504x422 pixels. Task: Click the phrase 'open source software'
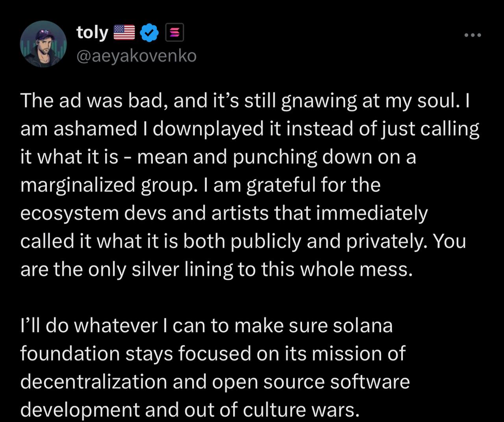click(311, 382)
